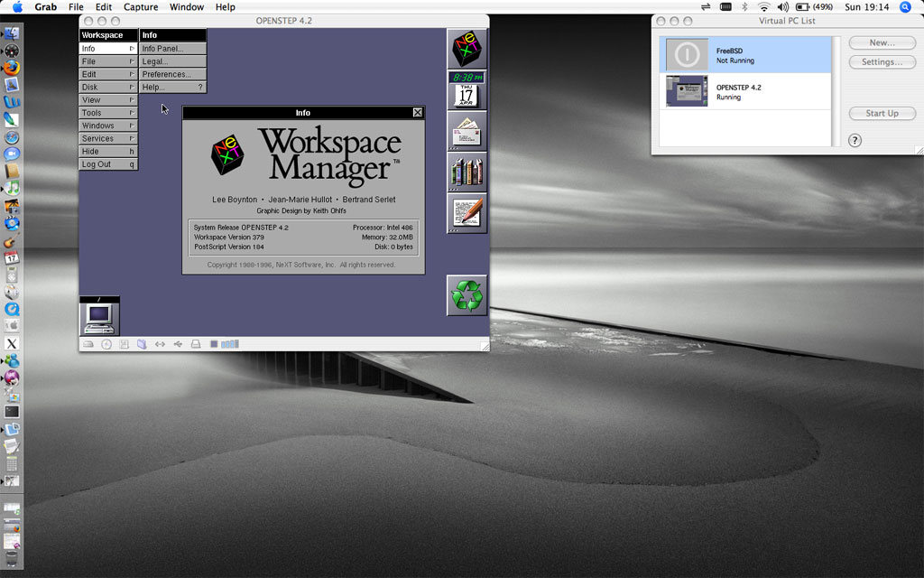Expand the Disk submenu in Workspace menu
Screen dimensions: 924x578
click(x=108, y=88)
